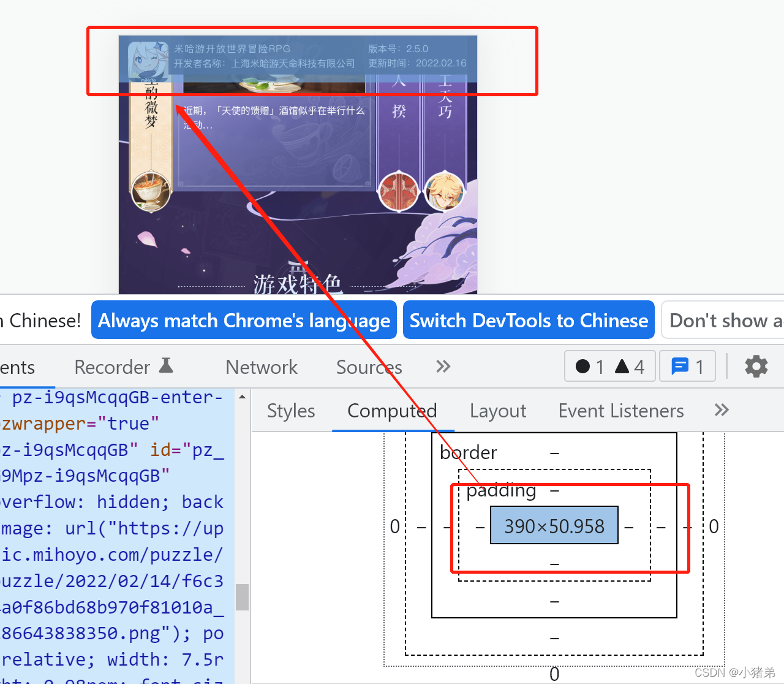Click the 游戏特色 heading in page

coord(298,284)
